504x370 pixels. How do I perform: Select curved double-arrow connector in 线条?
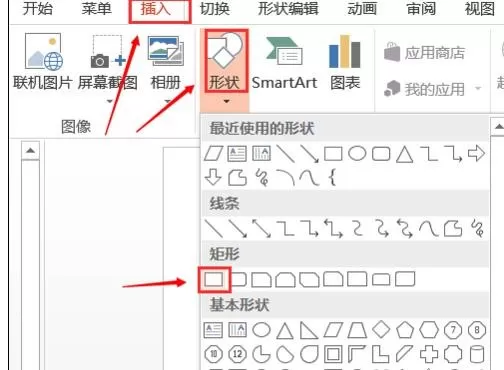pyautogui.click(x=405, y=229)
